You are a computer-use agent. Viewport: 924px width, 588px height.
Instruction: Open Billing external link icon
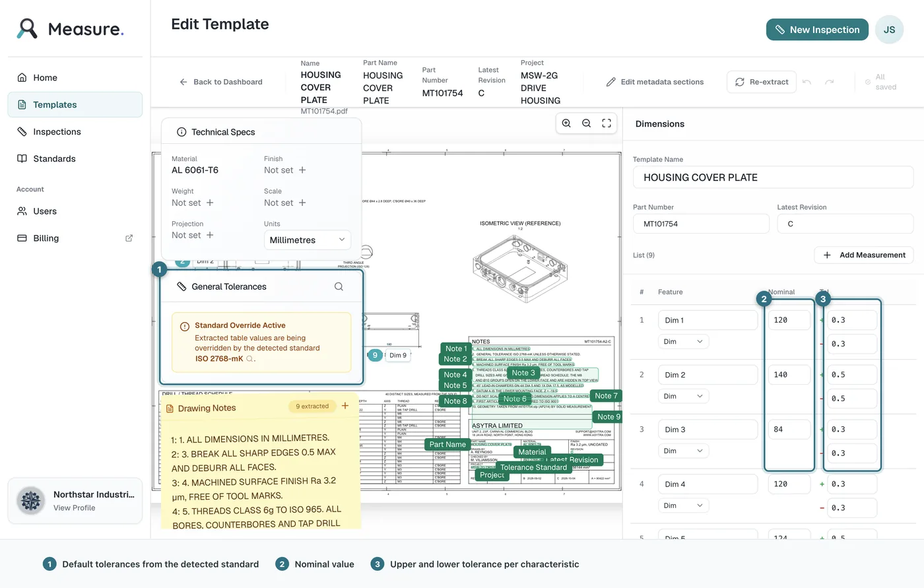pyautogui.click(x=129, y=238)
